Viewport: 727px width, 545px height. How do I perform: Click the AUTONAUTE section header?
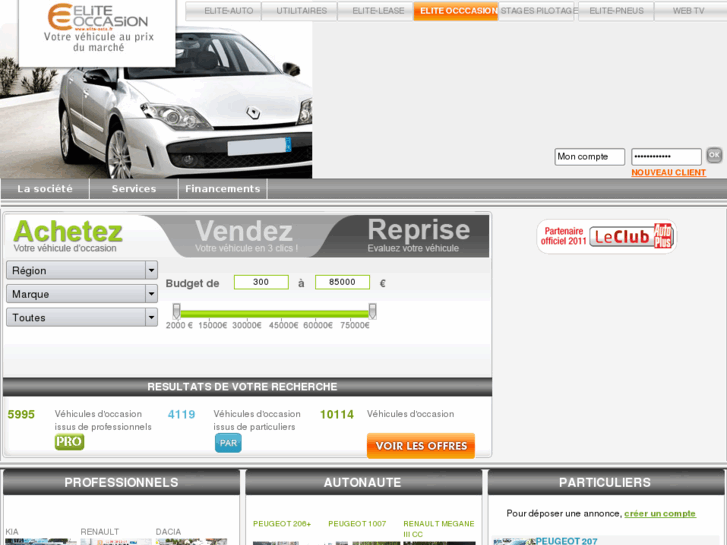363,482
